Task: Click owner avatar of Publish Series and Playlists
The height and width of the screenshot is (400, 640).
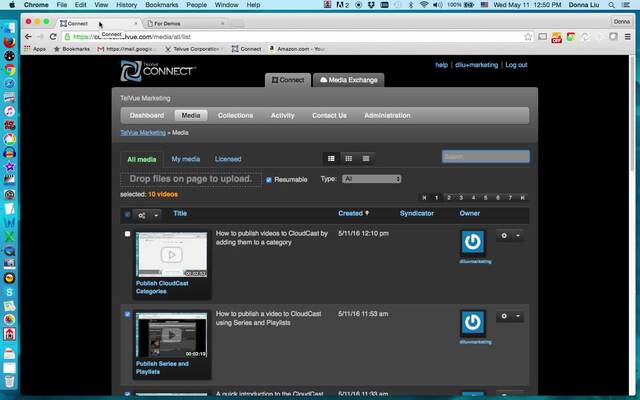Action: 472,322
